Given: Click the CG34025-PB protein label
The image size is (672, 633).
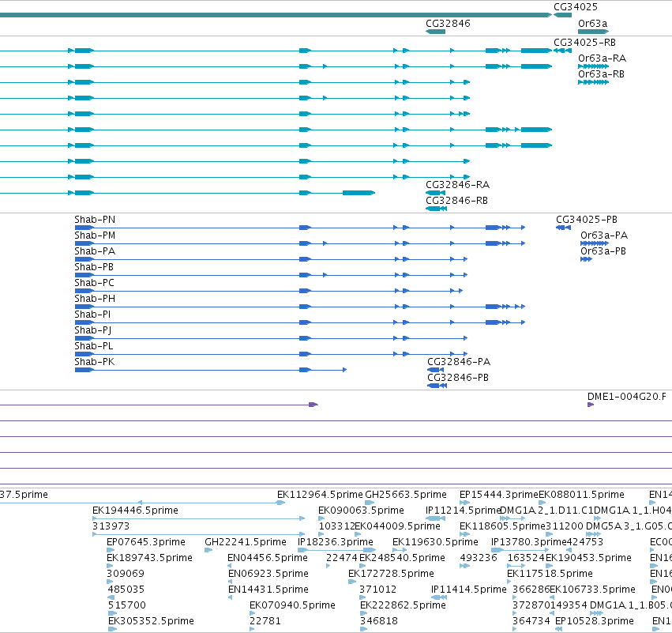Looking at the screenshot, I should tap(586, 220).
